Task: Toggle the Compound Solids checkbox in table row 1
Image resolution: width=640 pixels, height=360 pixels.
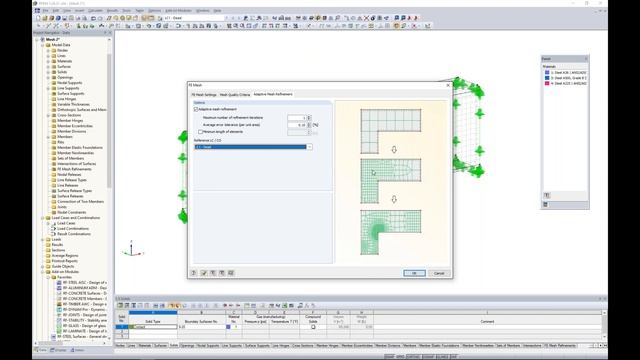Action: [313, 327]
